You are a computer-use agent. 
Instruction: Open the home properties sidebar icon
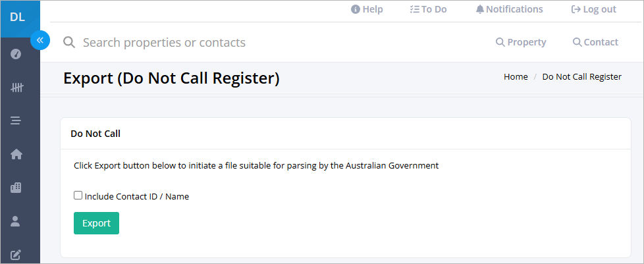pos(16,154)
